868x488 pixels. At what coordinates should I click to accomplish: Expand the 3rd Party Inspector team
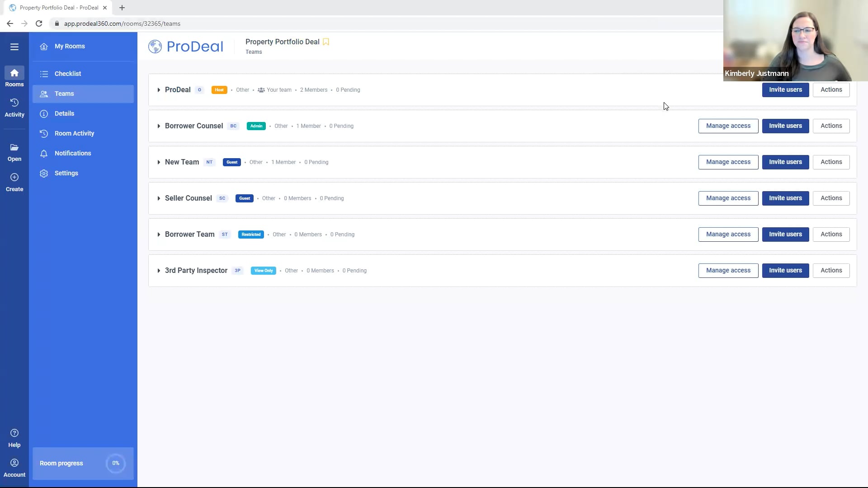coord(159,271)
